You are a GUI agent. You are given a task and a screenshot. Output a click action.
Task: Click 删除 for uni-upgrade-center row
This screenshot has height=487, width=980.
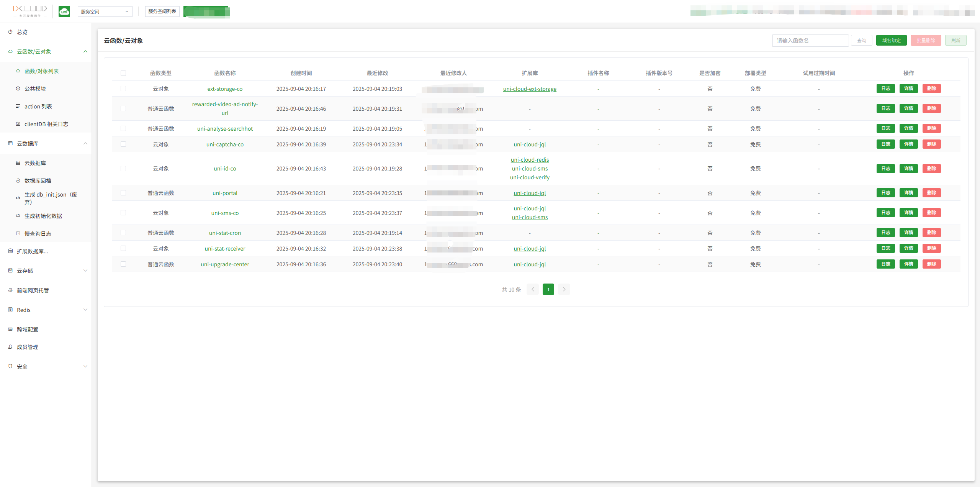(931, 264)
